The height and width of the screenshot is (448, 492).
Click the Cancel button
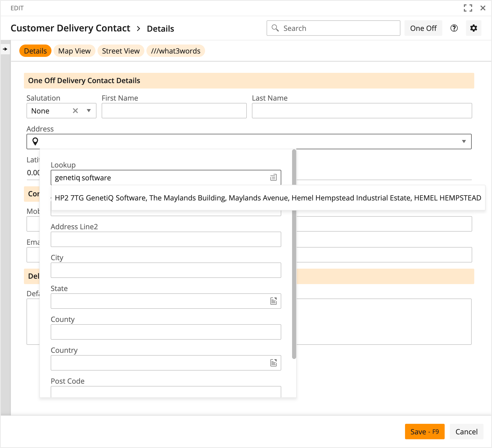[466, 432]
